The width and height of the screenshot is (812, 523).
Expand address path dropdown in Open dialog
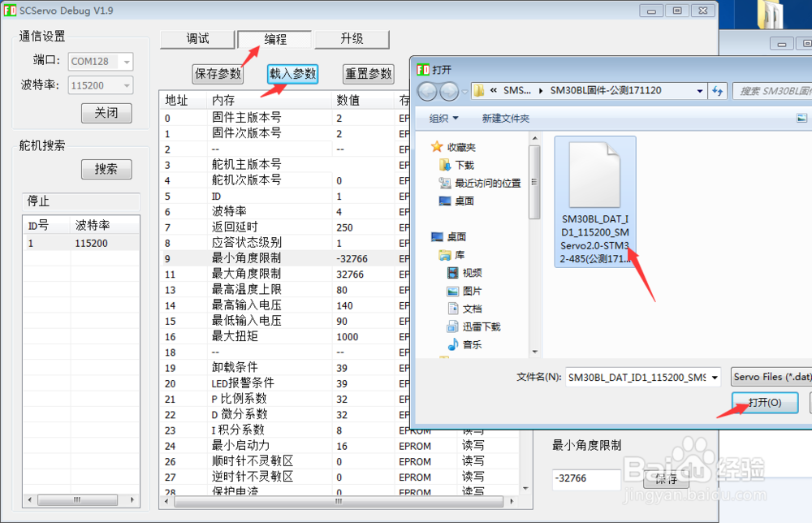[x=700, y=91]
